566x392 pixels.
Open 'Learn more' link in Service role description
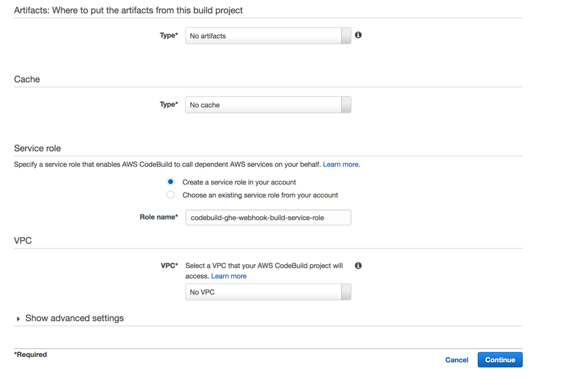point(341,164)
